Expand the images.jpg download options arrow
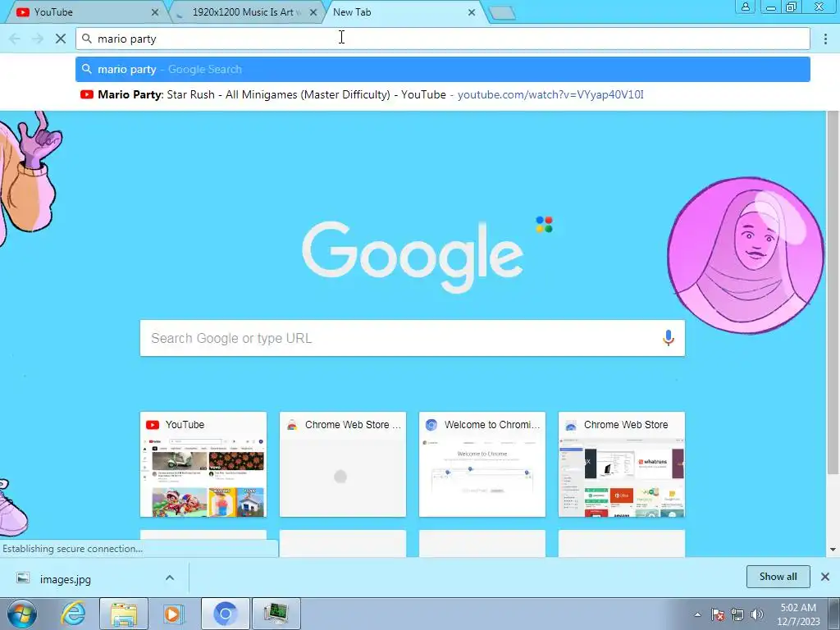Image resolution: width=840 pixels, height=630 pixels. [x=169, y=577]
